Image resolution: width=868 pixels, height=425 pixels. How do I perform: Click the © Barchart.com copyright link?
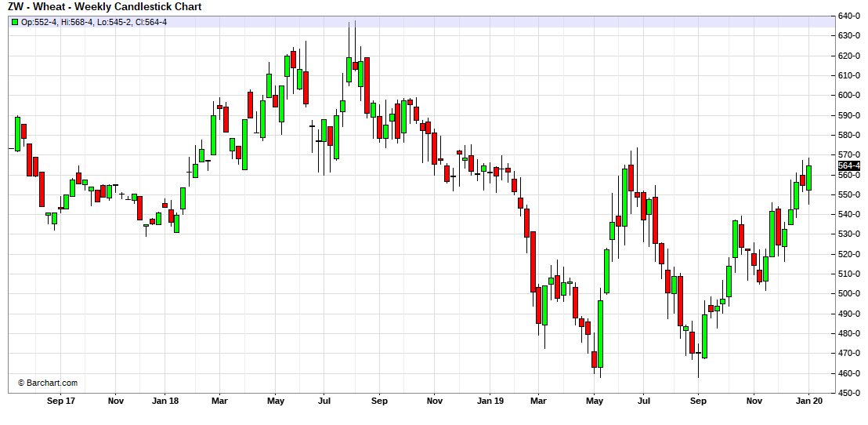pyautogui.click(x=48, y=383)
